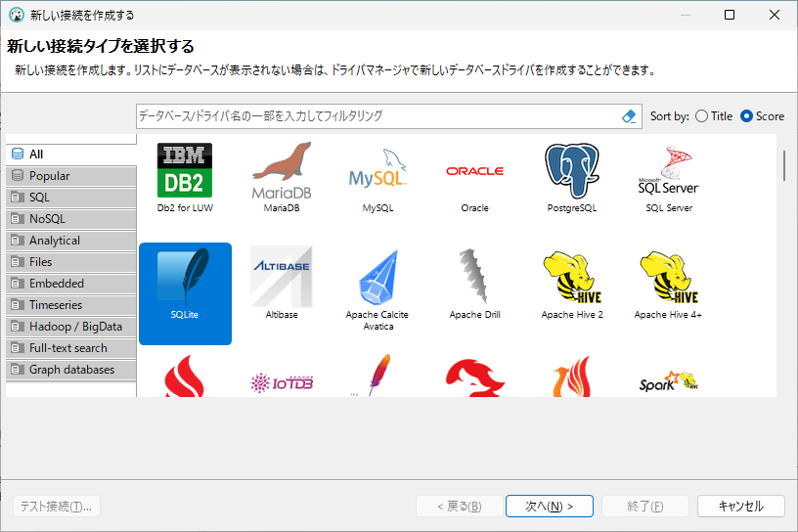Select the SQLite feather icon
This screenshot has height=532, width=798.
[185, 276]
